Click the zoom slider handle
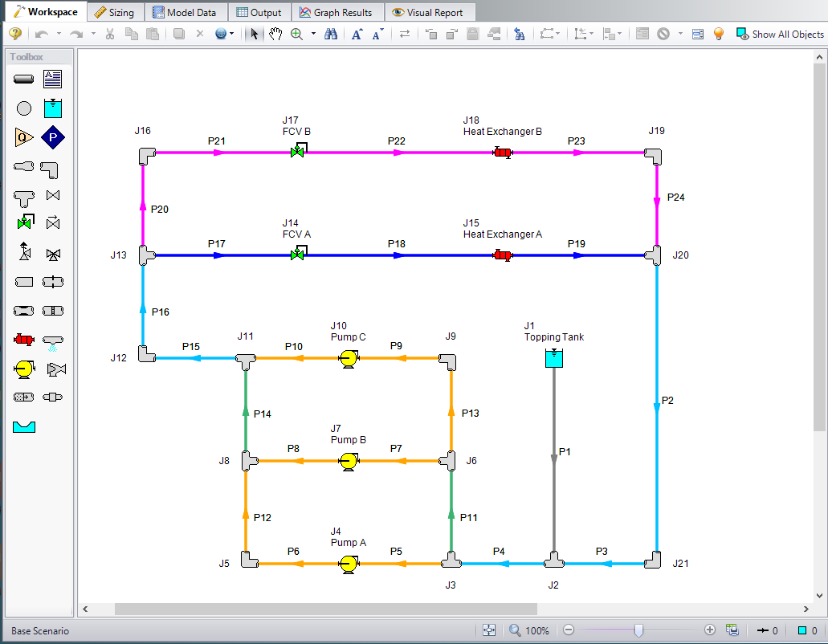The height and width of the screenshot is (644, 828). click(638, 631)
